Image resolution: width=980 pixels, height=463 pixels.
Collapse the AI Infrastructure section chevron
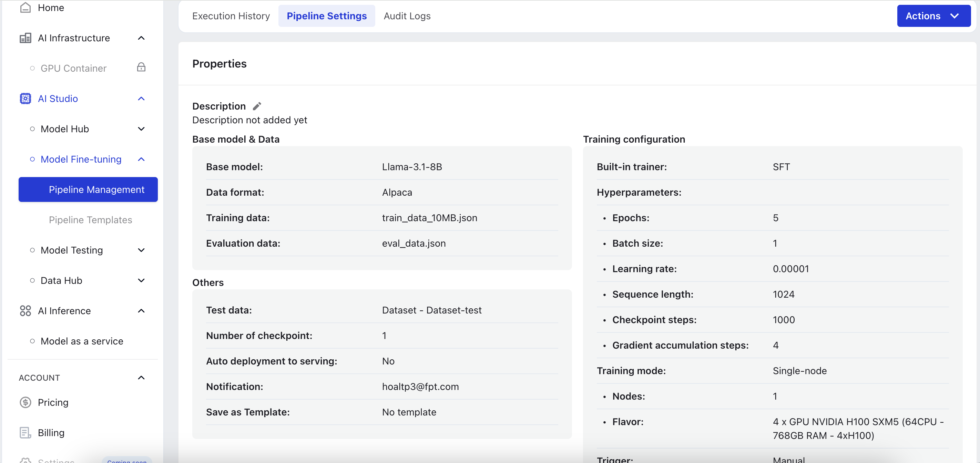[x=141, y=38]
